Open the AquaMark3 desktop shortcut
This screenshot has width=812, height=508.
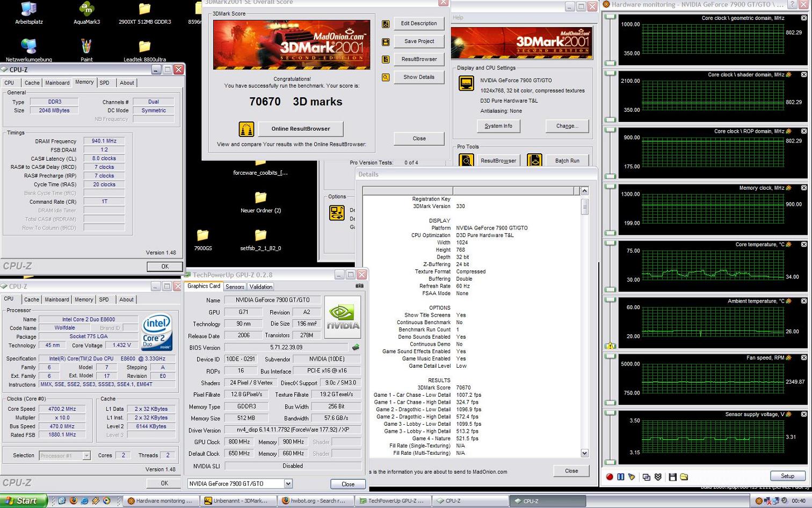(86, 13)
